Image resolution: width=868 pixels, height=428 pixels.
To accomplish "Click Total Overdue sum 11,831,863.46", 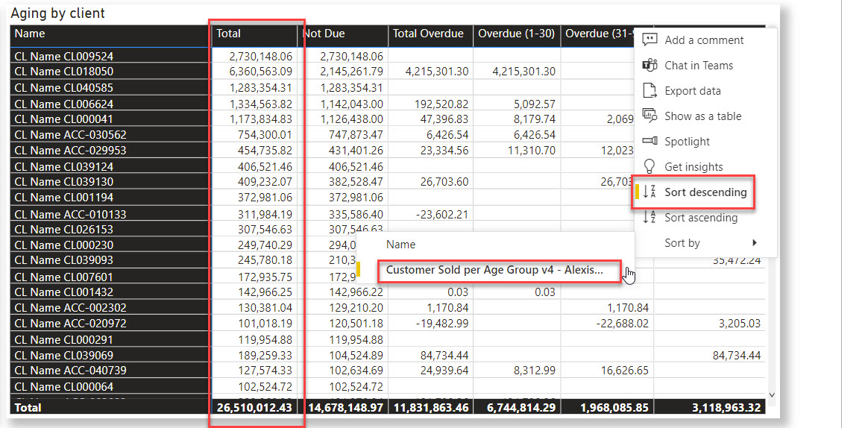I will coord(431,408).
